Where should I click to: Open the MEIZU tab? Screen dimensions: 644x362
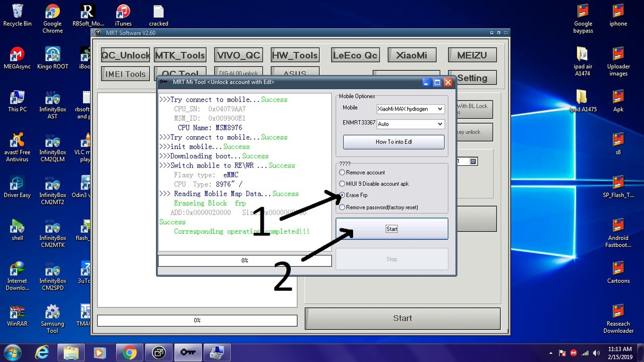[472, 55]
